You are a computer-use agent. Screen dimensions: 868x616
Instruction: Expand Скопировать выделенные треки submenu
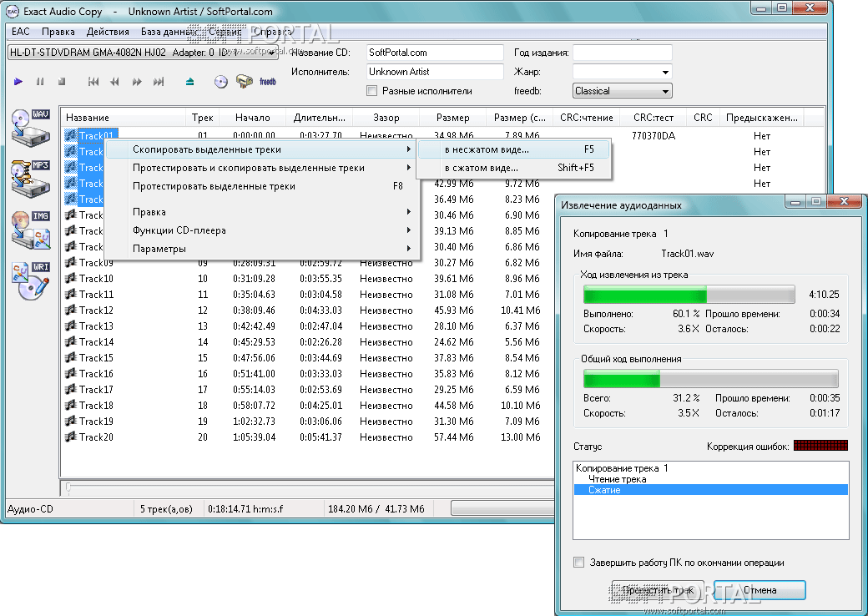pos(260,149)
